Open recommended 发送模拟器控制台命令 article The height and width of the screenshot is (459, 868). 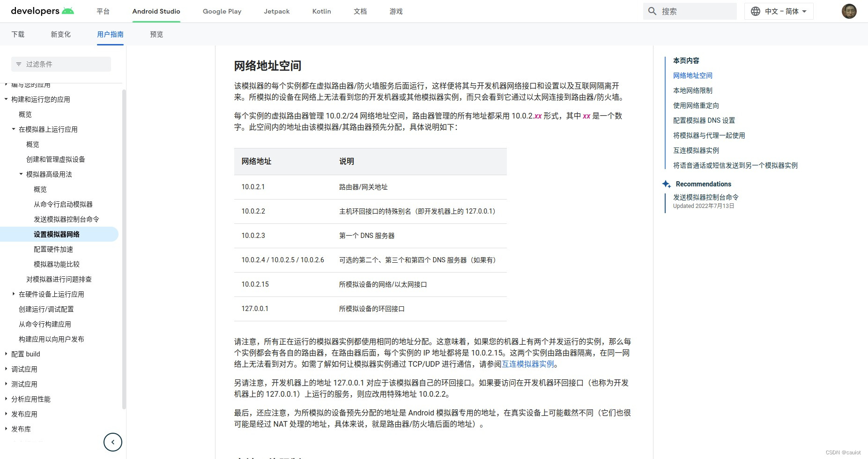coord(705,197)
